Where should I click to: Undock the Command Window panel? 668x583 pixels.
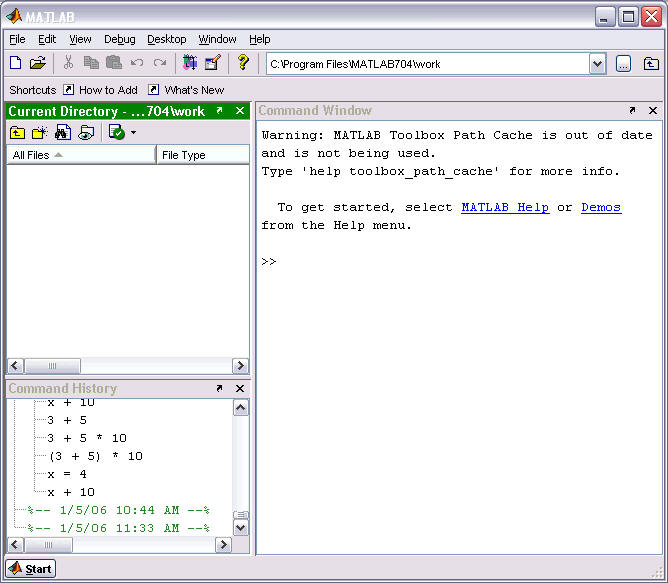[632, 111]
